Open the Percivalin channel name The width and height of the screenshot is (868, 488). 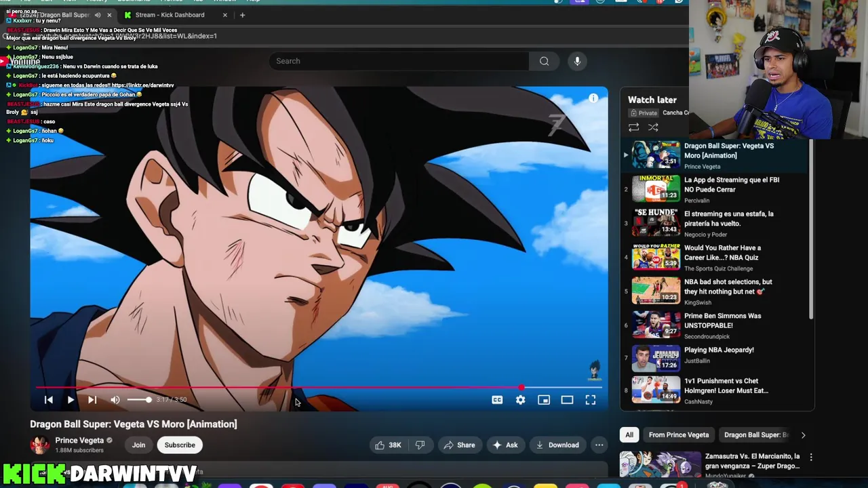point(697,201)
